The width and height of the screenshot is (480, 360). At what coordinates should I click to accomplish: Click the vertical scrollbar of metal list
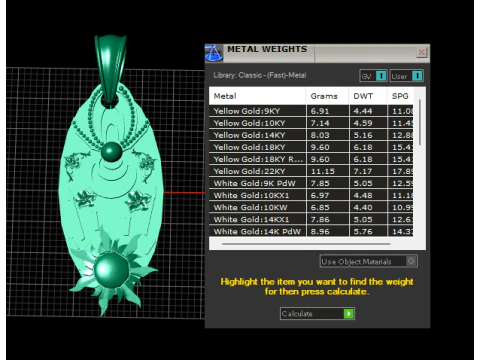click(420, 122)
